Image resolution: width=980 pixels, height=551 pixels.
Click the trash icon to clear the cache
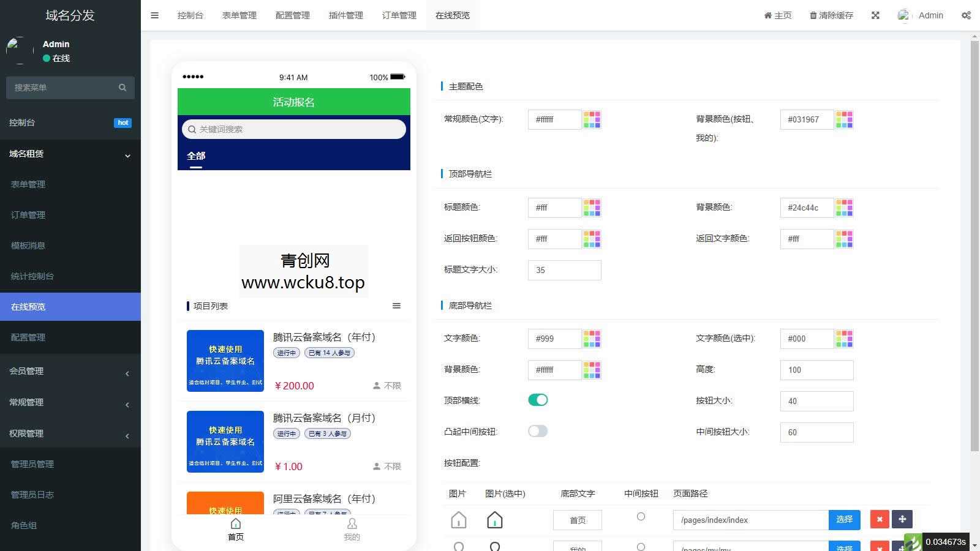click(x=813, y=15)
